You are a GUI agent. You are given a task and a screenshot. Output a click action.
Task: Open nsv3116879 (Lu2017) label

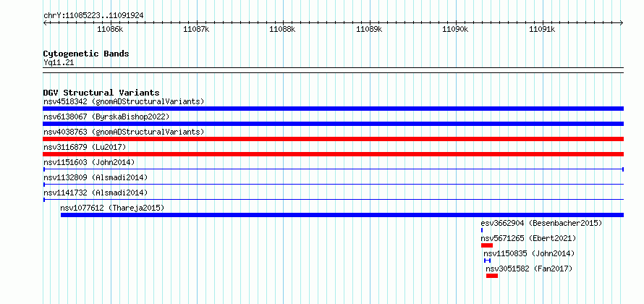tap(85, 147)
